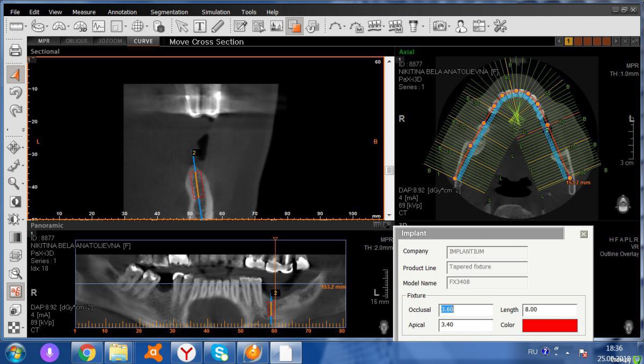This screenshot has height=364, width=644.
Task: Close the Implant dialog
Action: click(583, 234)
